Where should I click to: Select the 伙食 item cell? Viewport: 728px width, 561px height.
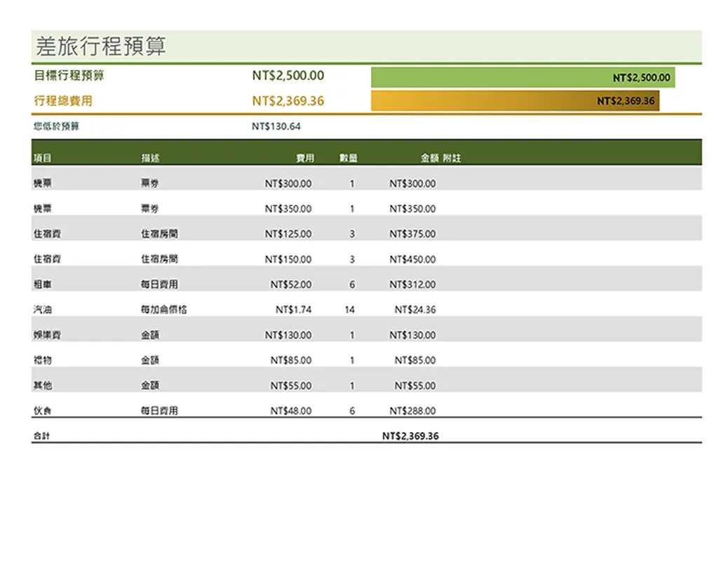[42, 410]
